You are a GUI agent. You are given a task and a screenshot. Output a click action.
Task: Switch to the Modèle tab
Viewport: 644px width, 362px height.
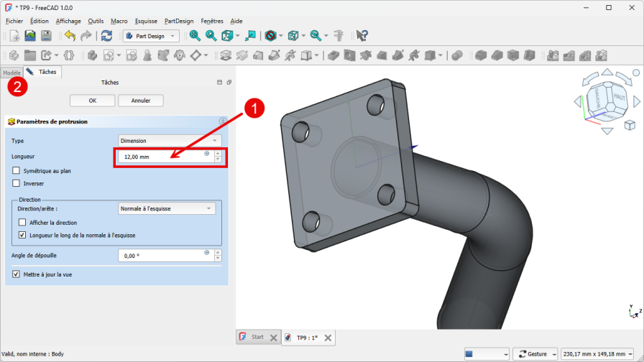(11, 73)
